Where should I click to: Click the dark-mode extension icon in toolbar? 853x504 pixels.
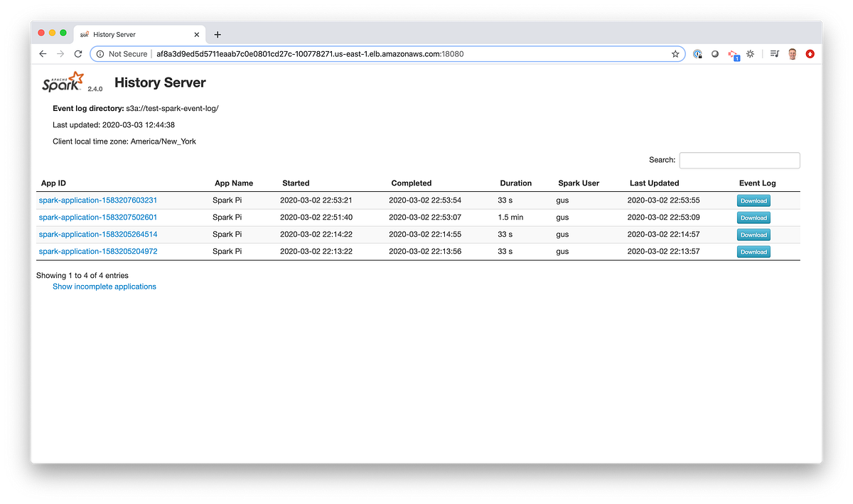tap(714, 53)
